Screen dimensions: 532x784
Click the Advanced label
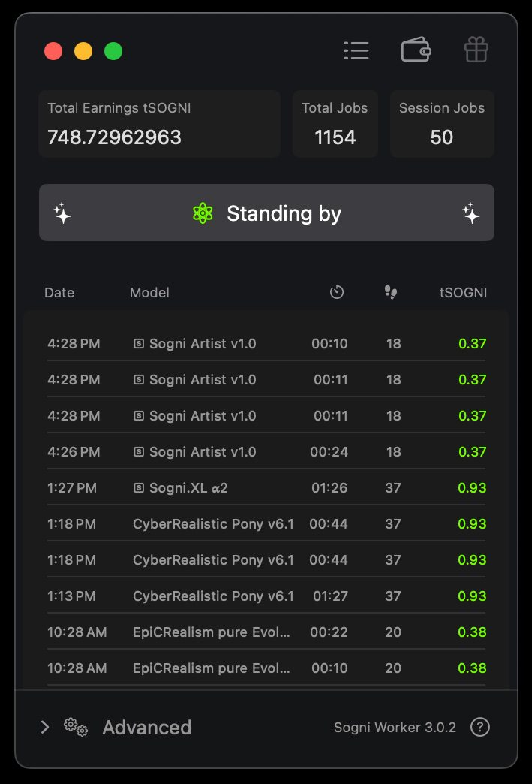point(147,727)
